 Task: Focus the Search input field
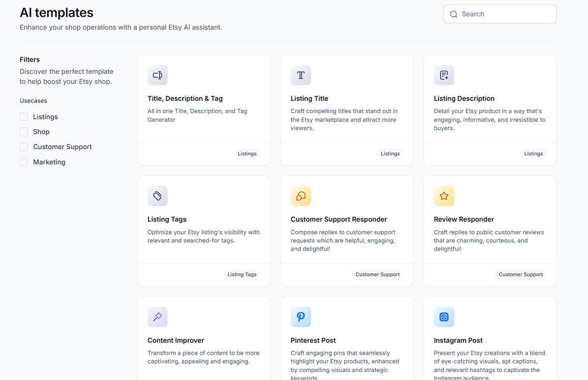click(x=500, y=14)
